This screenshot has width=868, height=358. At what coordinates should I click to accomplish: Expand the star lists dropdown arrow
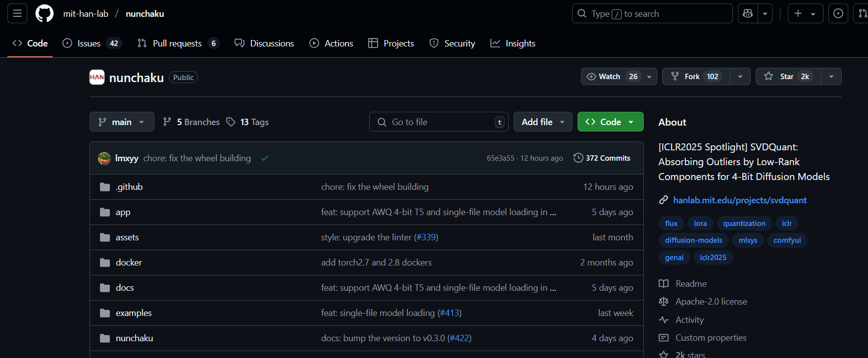pyautogui.click(x=831, y=77)
